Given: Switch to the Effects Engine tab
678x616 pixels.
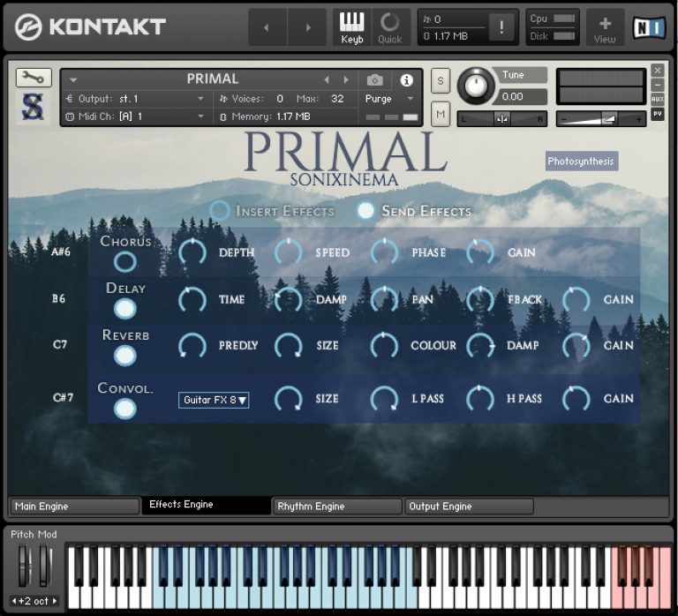Looking at the screenshot, I should coord(207,505).
